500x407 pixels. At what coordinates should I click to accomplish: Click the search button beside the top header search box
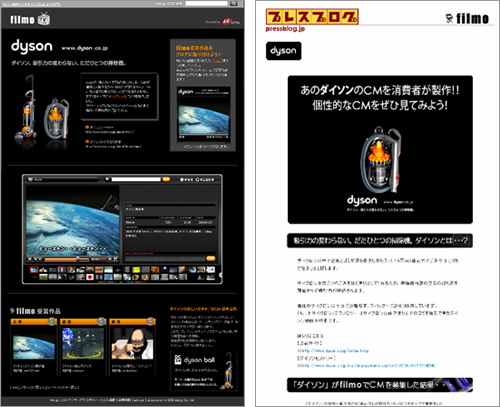(233, 3)
